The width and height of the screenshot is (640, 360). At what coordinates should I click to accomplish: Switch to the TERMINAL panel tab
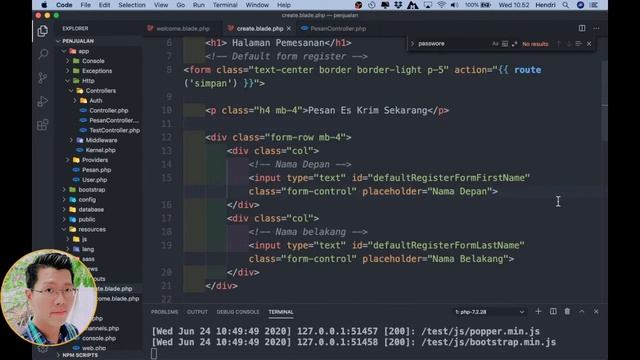tap(281, 312)
